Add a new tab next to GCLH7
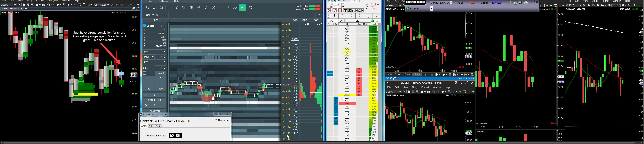 point(165,15)
